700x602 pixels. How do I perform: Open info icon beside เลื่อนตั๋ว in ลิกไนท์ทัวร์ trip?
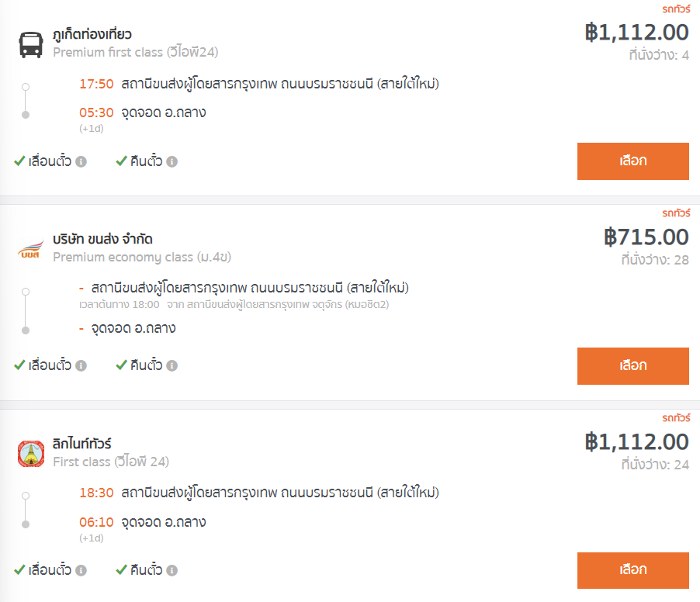(81, 570)
